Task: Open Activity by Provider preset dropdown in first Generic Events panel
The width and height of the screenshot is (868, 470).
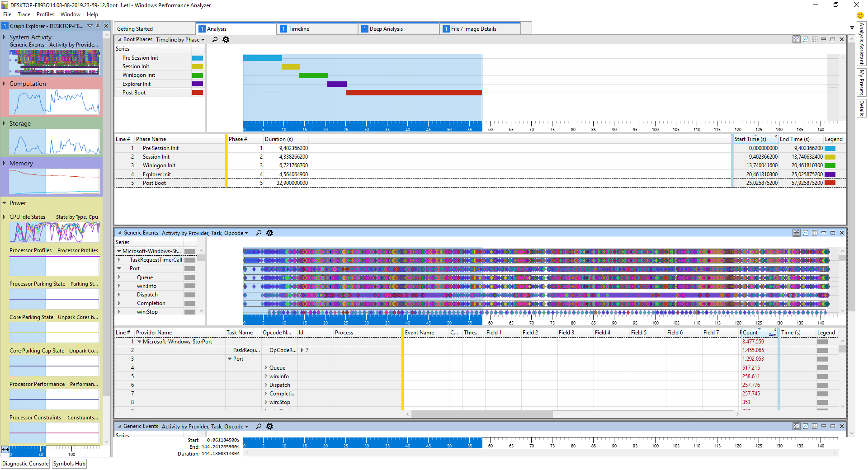Action: (x=205, y=233)
